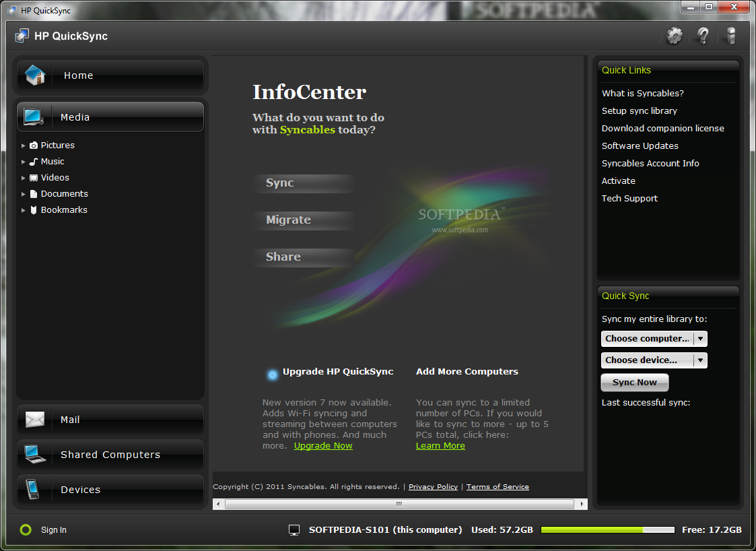This screenshot has width=756, height=551.
Task: Choose Share in InfoCenter
Action: [x=304, y=257]
